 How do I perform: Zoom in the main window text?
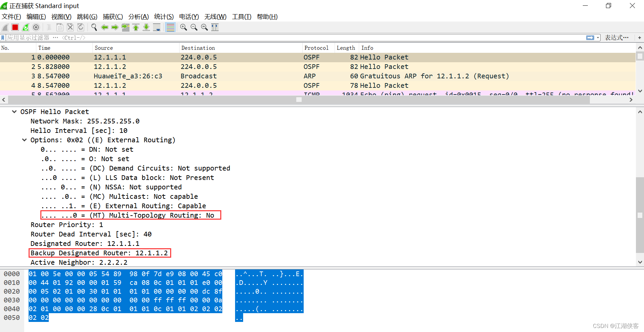coord(184,28)
